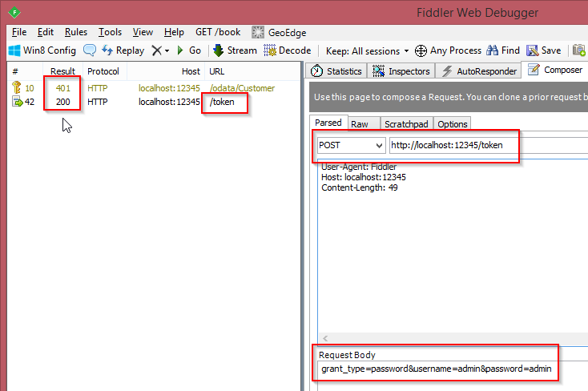Click the Remove sessions X icon

(156, 50)
